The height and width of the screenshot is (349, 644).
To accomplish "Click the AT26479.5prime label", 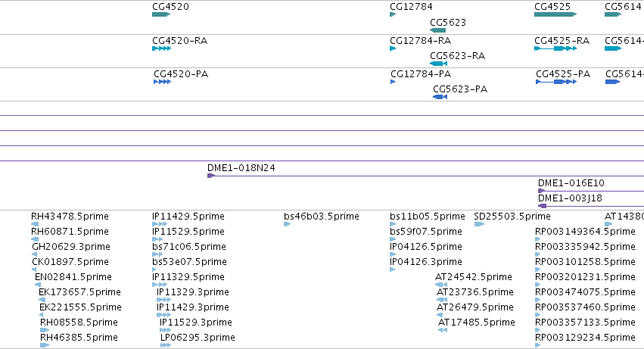I will 474,307.
